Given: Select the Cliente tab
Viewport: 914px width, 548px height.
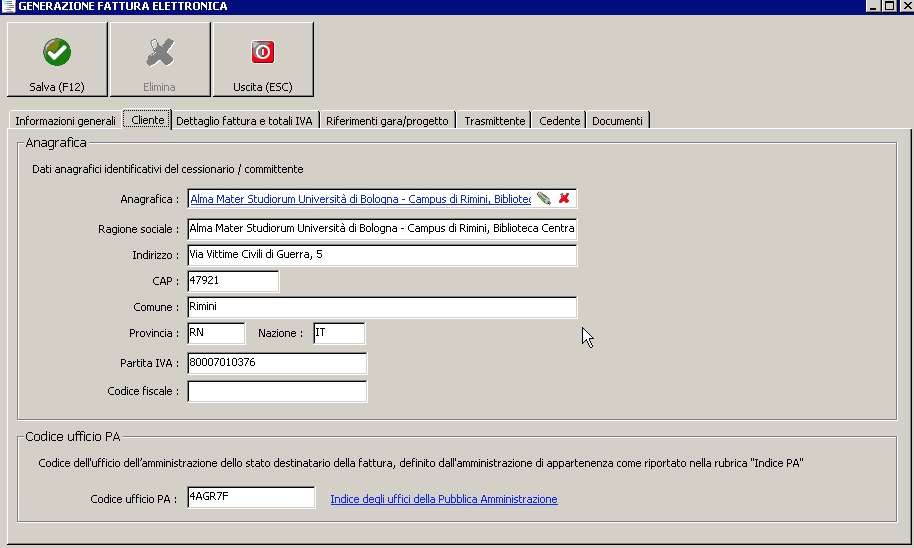Looking at the screenshot, I should tap(147, 120).
